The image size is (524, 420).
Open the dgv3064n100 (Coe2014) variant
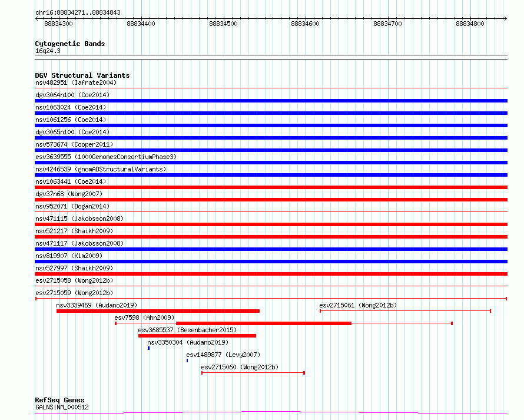pos(72,95)
